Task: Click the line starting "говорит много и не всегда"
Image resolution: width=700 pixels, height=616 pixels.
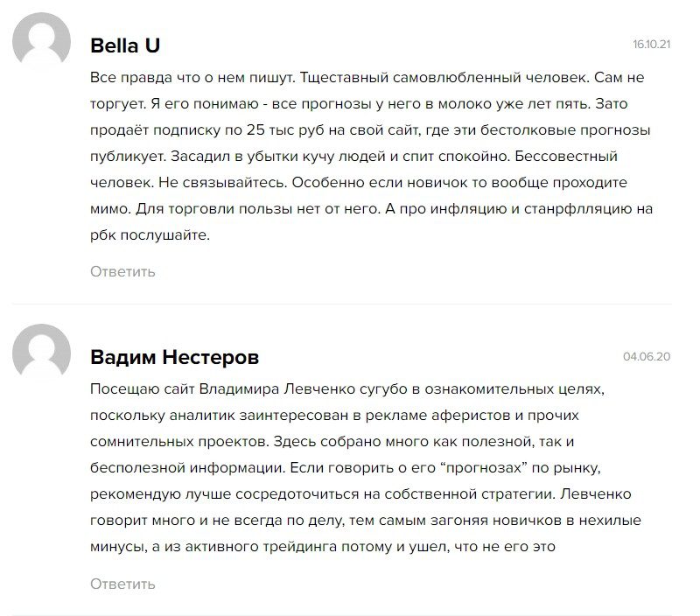Action: tap(366, 521)
